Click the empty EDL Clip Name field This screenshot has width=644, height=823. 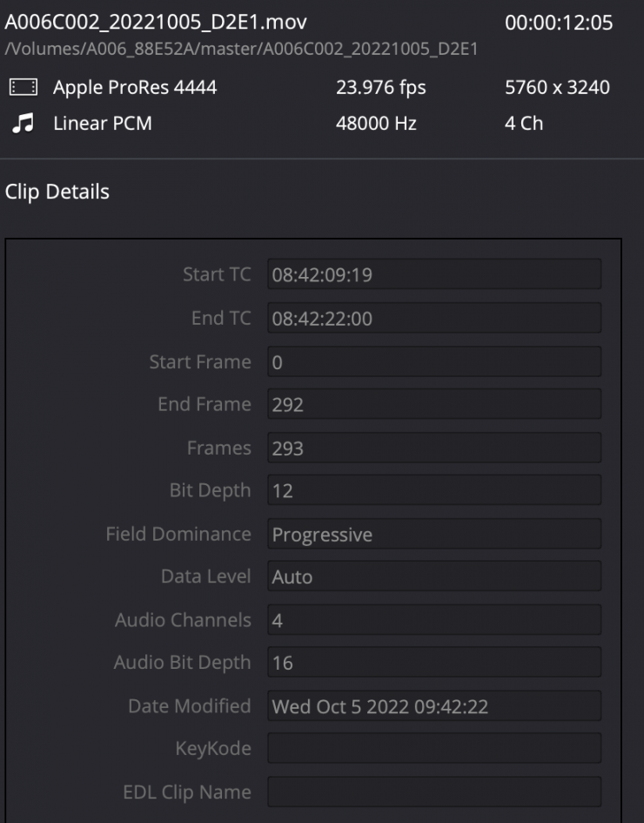point(433,793)
